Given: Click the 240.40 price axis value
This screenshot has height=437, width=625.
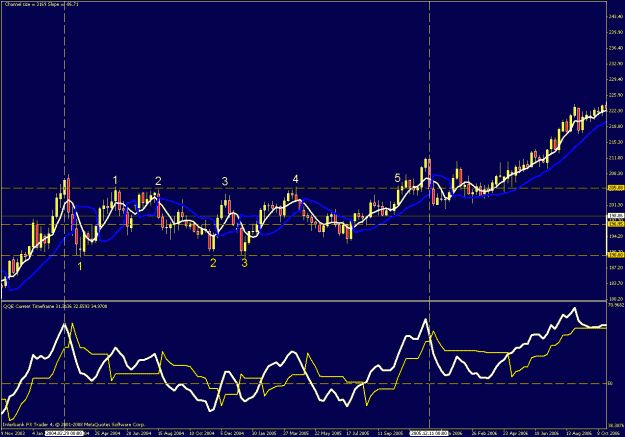Looking at the screenshot, I should tap(616, 16).
